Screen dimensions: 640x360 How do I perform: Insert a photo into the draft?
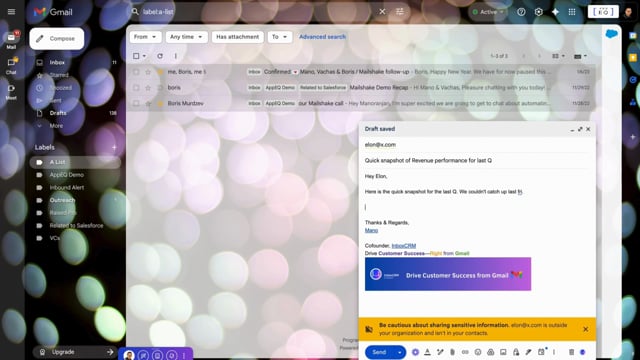point(503,352)
